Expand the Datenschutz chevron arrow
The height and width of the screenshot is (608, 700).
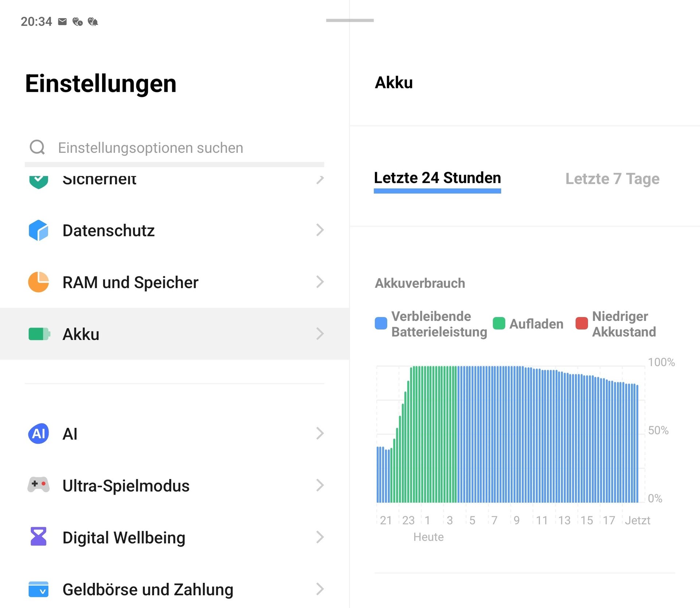320,230
